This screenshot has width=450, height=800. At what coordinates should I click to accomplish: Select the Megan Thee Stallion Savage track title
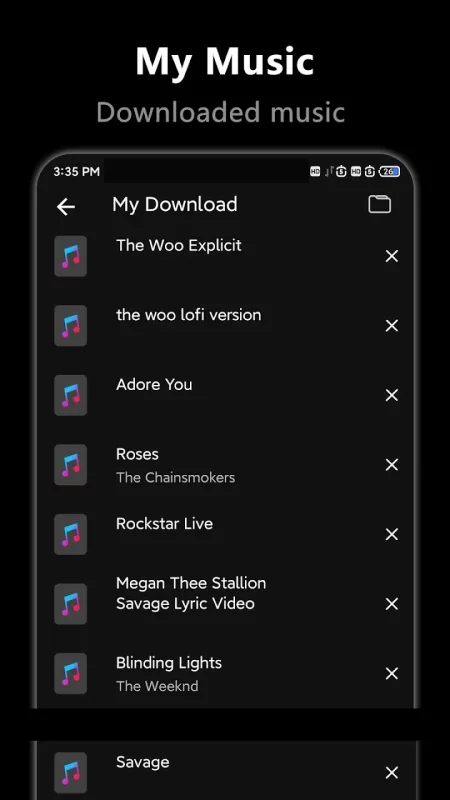click(191, 593)
